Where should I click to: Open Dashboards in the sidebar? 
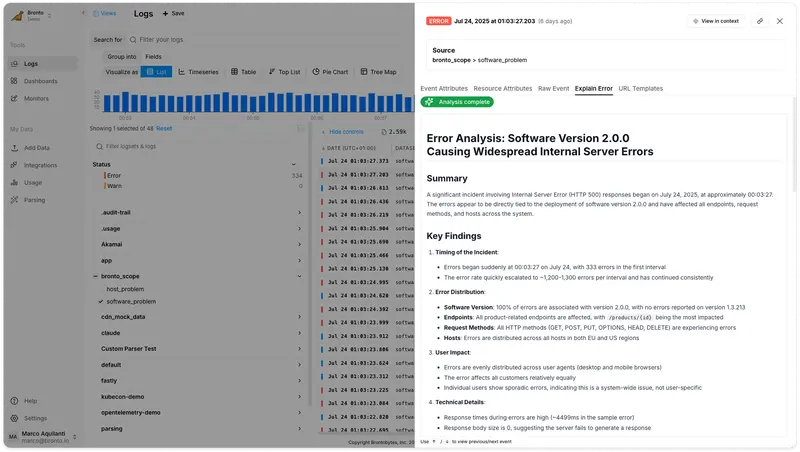pyautogui.click(x=42, y=81)
